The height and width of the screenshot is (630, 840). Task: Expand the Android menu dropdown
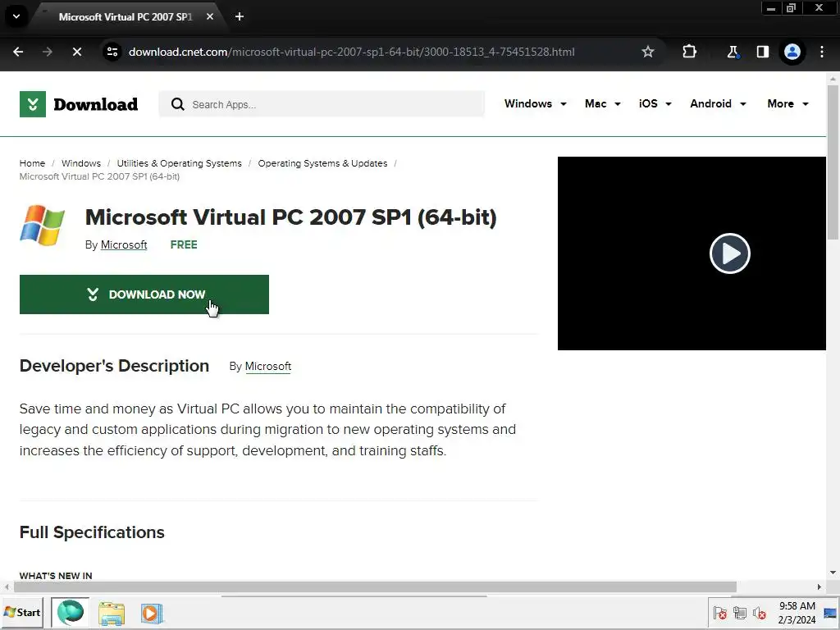pyautogui.click(x=718, y=104)
